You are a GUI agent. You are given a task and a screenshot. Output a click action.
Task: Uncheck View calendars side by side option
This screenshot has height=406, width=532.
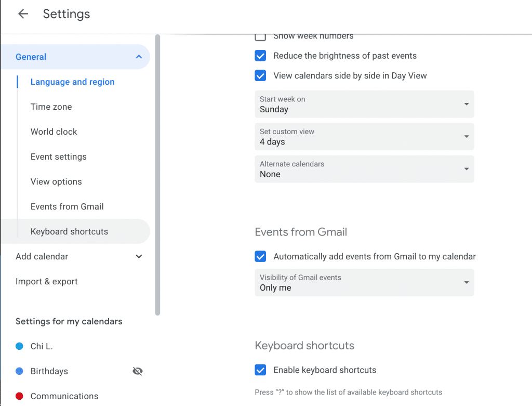260,75
